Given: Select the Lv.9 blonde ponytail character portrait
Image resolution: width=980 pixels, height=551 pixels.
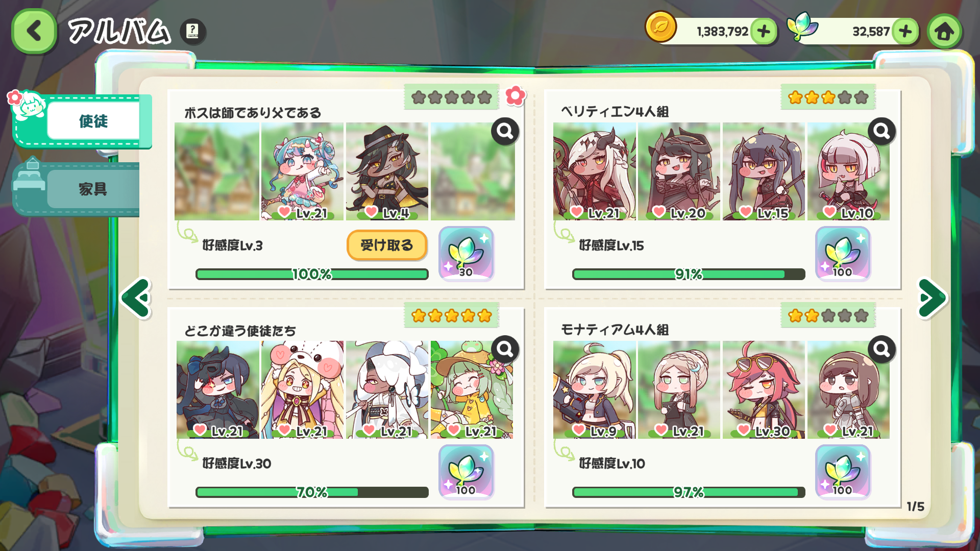Looking at the screenshot, I should tap(594, 390).
